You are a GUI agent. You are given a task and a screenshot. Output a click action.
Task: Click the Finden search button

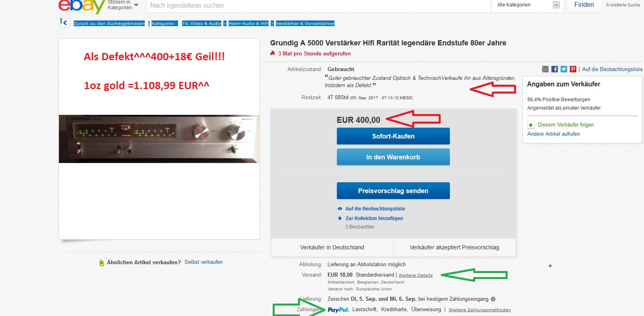coord(584,5)
